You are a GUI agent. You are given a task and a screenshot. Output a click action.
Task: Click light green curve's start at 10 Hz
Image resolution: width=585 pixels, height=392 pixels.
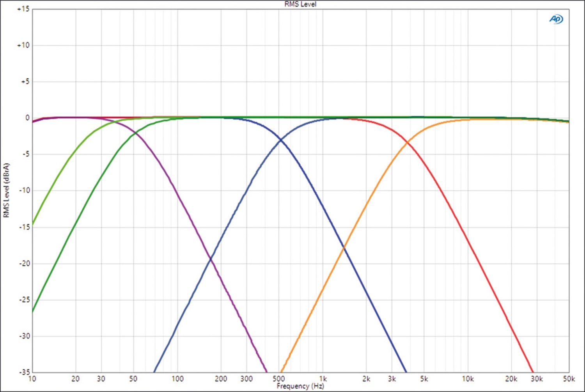pos(33,225)
